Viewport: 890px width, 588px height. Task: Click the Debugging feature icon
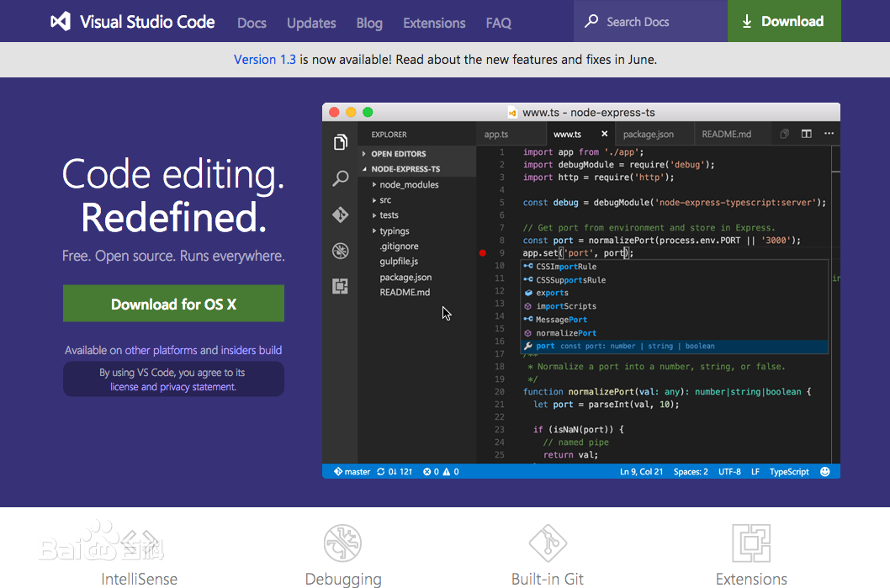point(343,543)
